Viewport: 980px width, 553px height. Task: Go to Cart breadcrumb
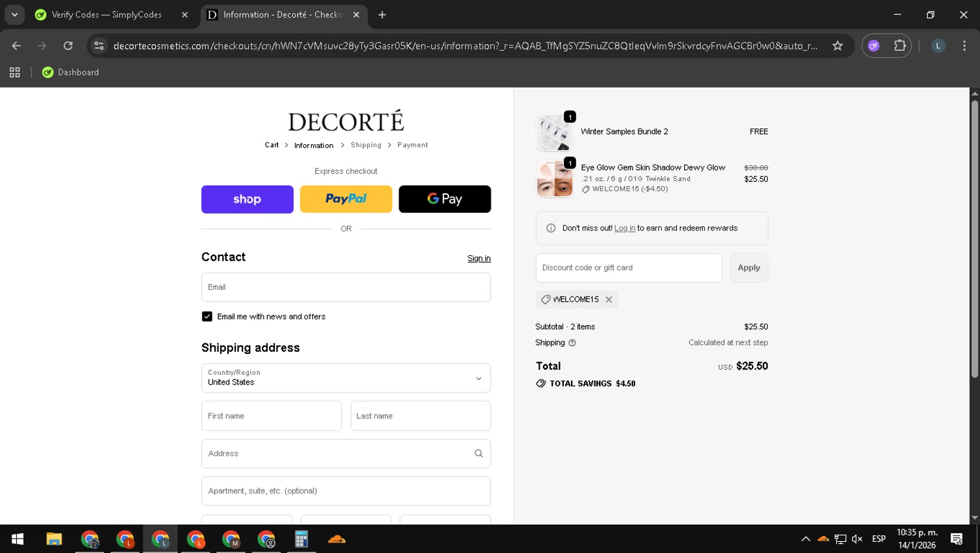272,145
